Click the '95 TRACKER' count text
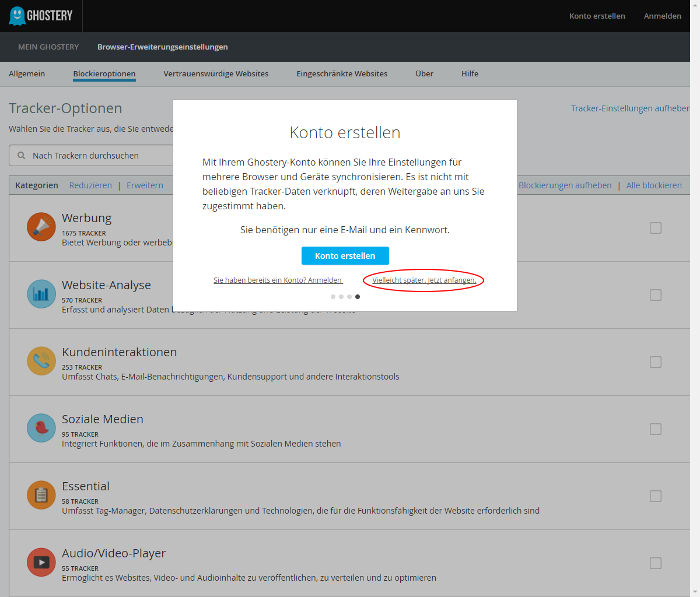700x597 pixels. pos(80,434)
